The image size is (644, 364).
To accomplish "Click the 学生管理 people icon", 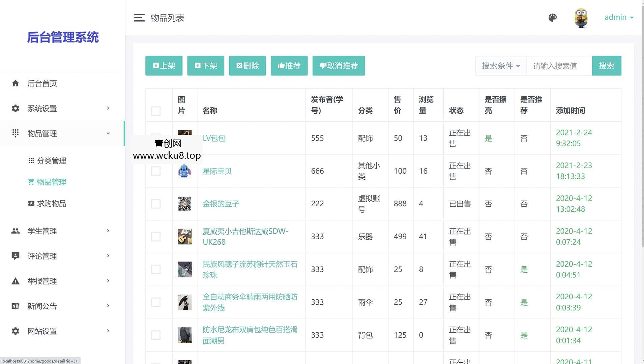I will tap(16, 231).
